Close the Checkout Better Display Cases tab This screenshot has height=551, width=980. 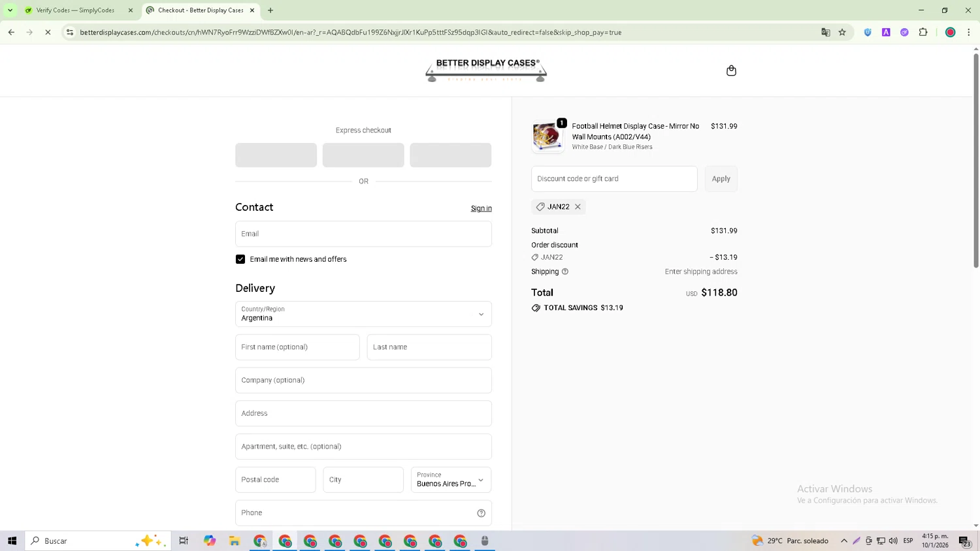(x=252, y=10)
